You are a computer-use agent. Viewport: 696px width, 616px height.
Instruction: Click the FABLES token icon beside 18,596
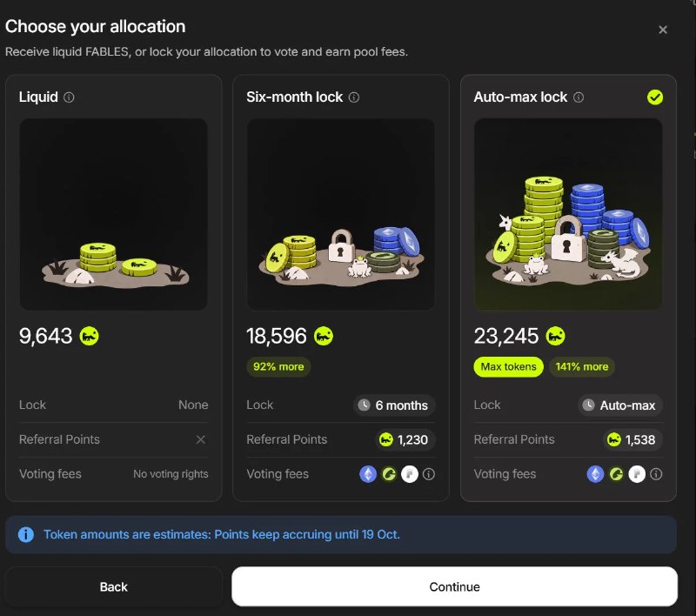[324, 336]
